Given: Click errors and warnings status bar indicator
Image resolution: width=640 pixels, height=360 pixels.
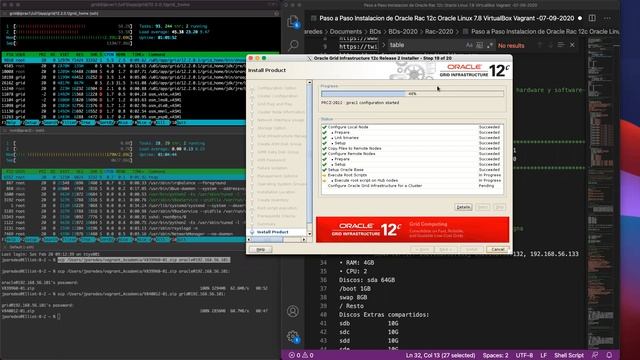Looking at the screenshot, I should pos(301,356).
